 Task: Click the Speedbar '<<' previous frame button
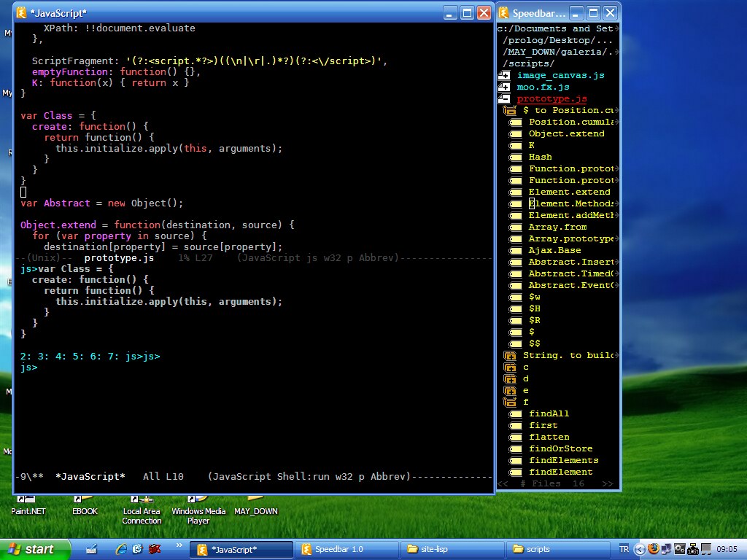(x=503, y=483)
